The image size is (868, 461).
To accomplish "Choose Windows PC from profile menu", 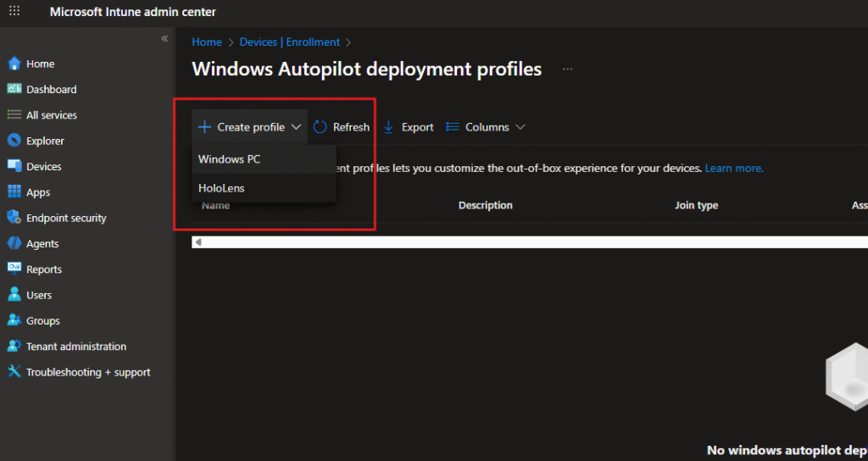I will [229, 159].
